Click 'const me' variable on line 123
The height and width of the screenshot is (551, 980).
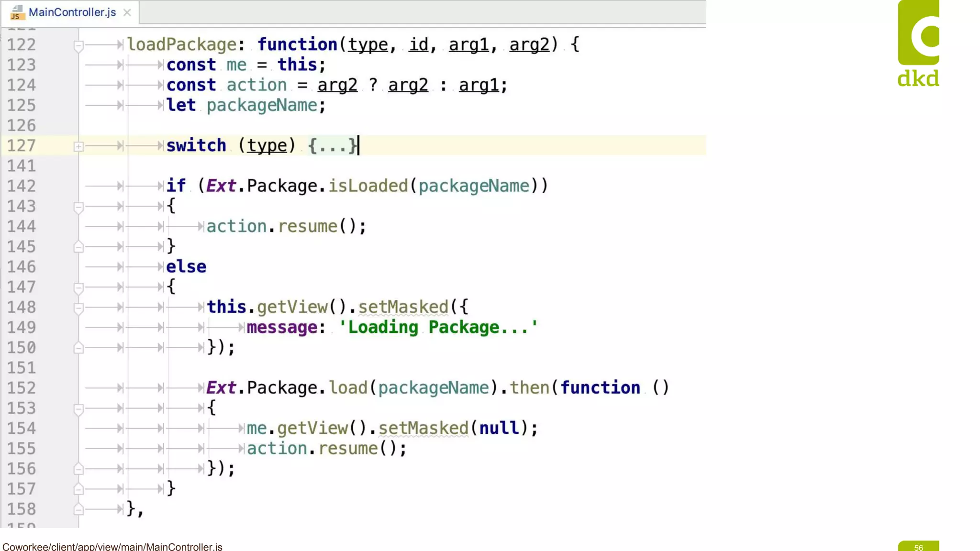236,65
